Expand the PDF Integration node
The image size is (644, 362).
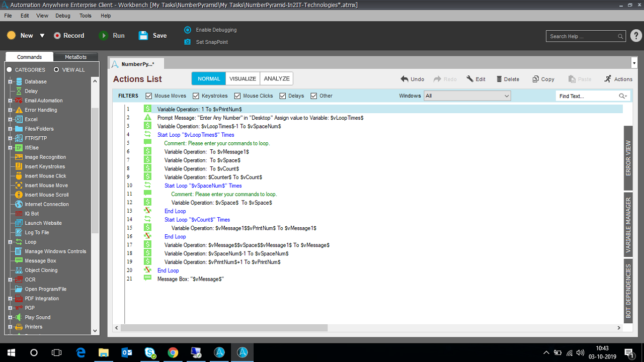(x=10, y=299)
